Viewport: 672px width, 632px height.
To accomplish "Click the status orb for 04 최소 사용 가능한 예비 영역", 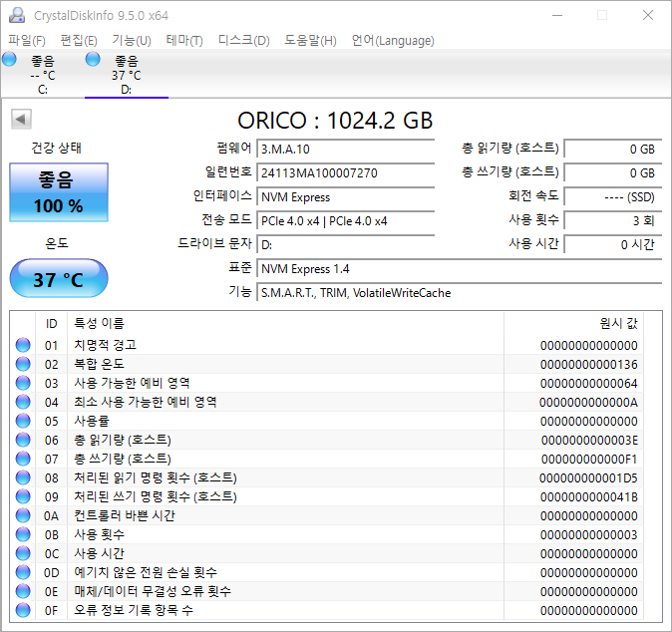I will pos(23,402).
